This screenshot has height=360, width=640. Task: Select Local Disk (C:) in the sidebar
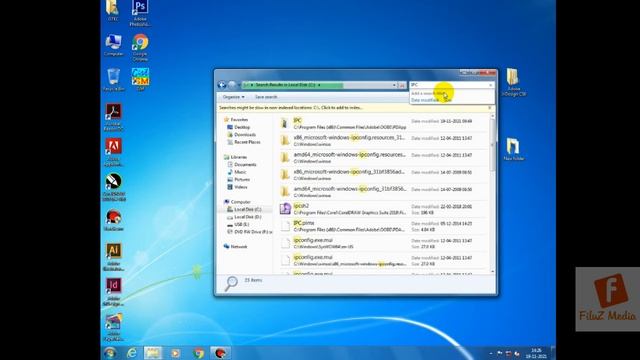click(x=244, y=209)
